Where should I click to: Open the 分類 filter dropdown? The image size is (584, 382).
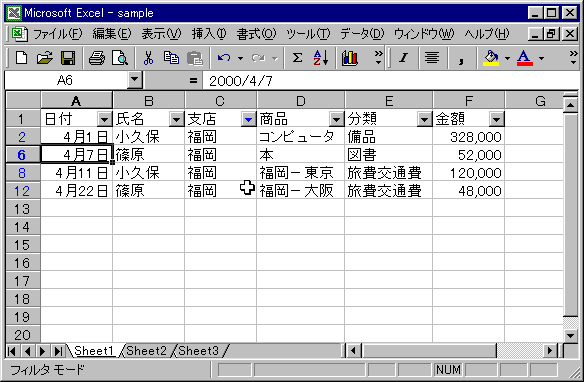point(424,119)
